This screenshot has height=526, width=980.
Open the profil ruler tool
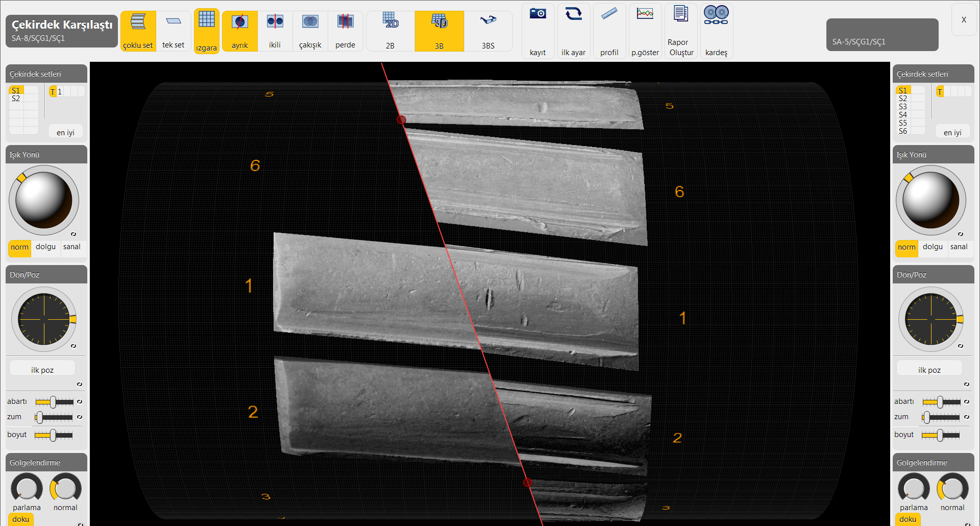609,14
